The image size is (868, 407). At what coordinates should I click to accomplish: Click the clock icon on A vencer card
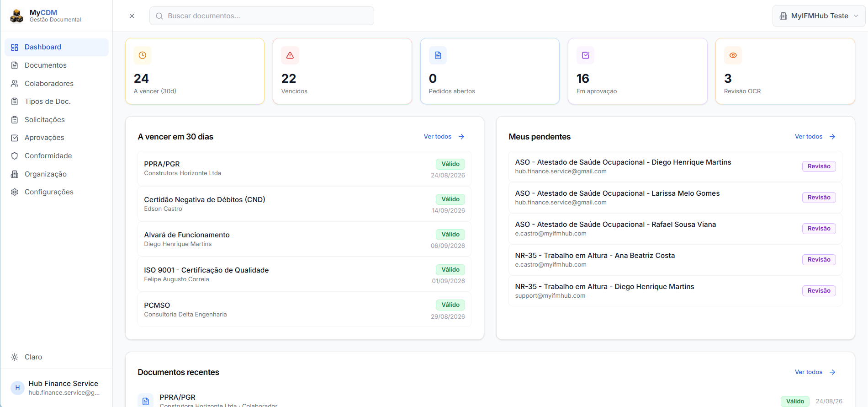pos(143,55)
